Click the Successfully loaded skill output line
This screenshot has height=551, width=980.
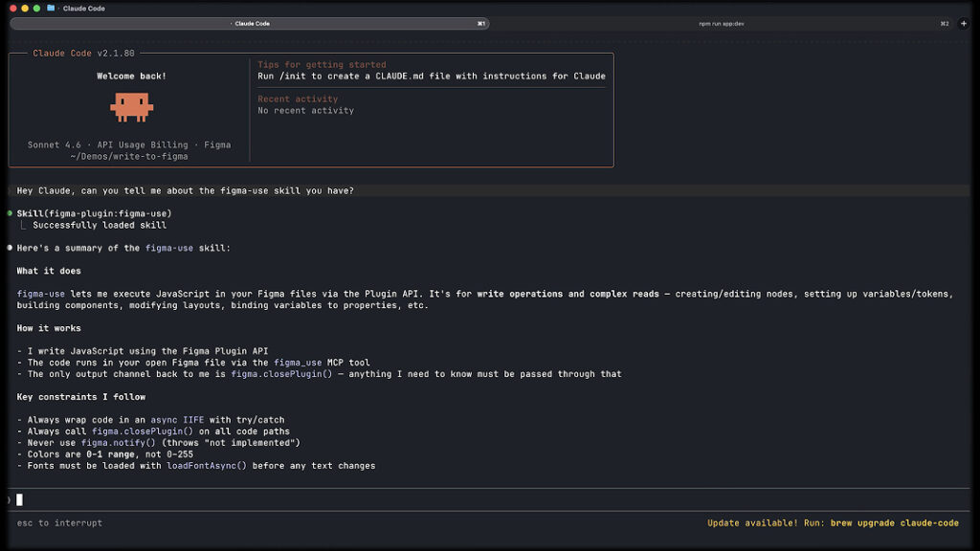(x=99, y=225)
